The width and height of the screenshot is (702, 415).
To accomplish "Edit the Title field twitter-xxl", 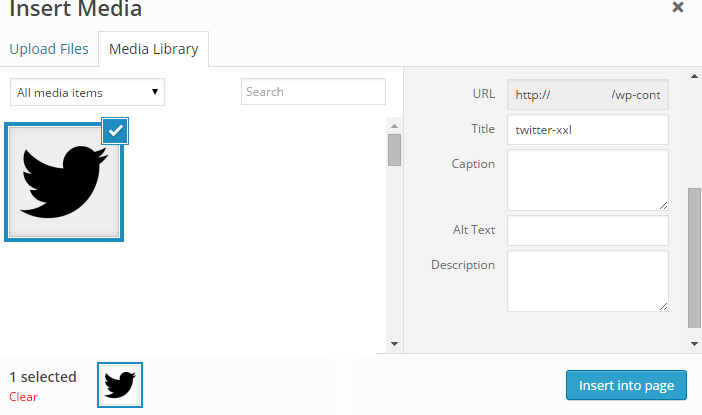I will (x=588, y=130).
